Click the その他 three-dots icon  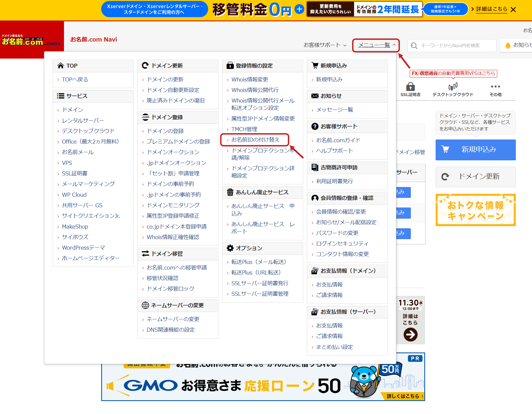[495, 87]
